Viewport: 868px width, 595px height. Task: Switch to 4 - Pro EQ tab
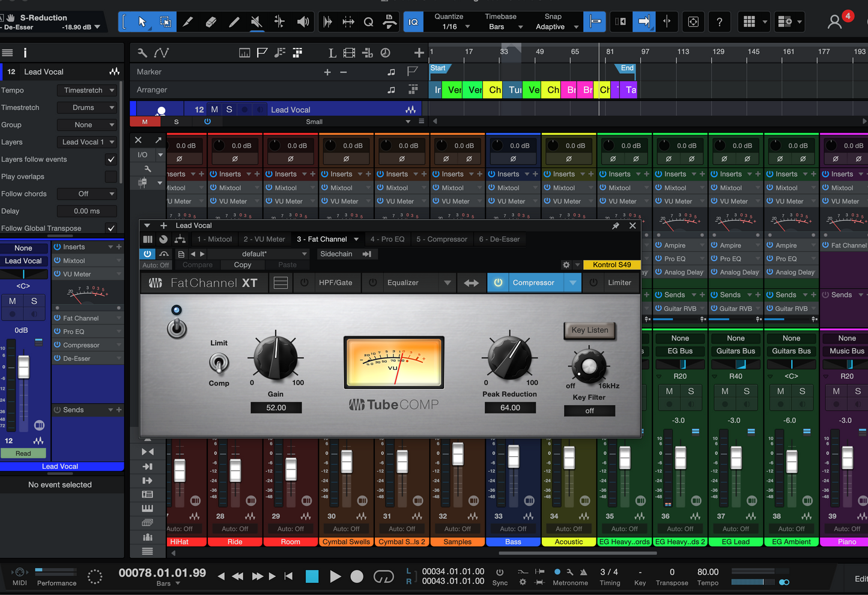(387, 239)
